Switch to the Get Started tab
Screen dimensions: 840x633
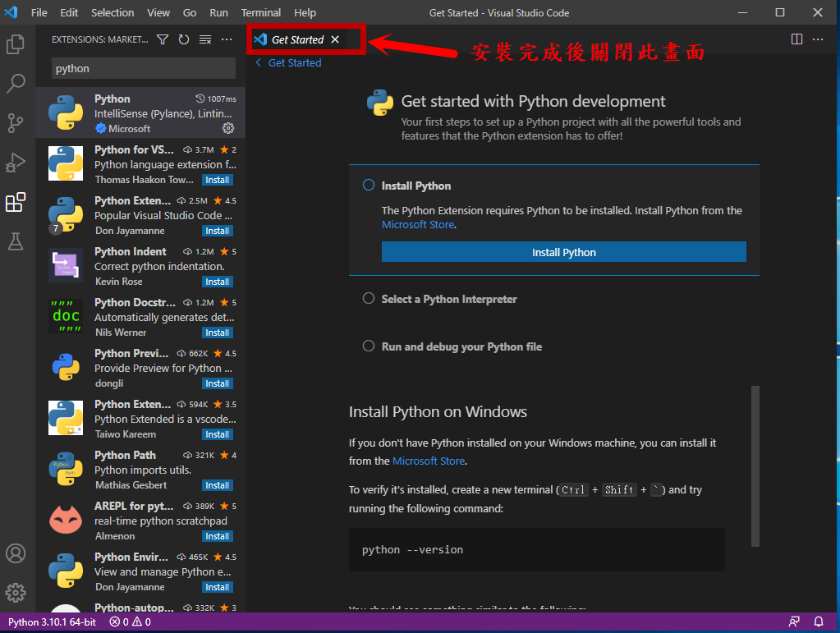click(x=297, y=39)
